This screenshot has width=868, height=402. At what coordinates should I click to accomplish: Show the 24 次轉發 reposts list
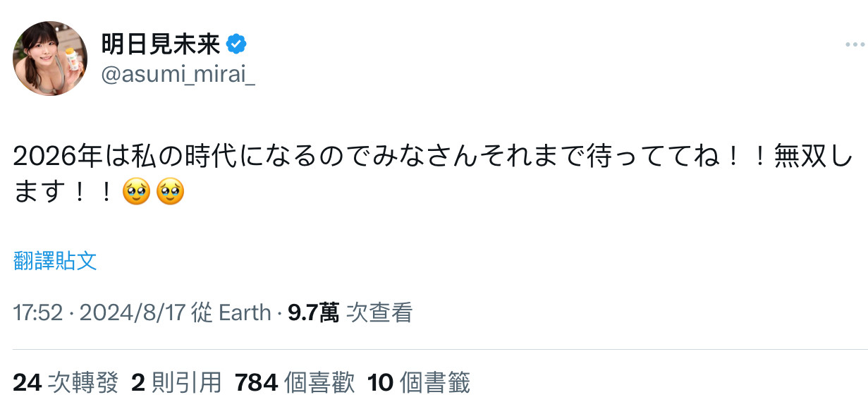pyautogui.click(x=66, y=382)
